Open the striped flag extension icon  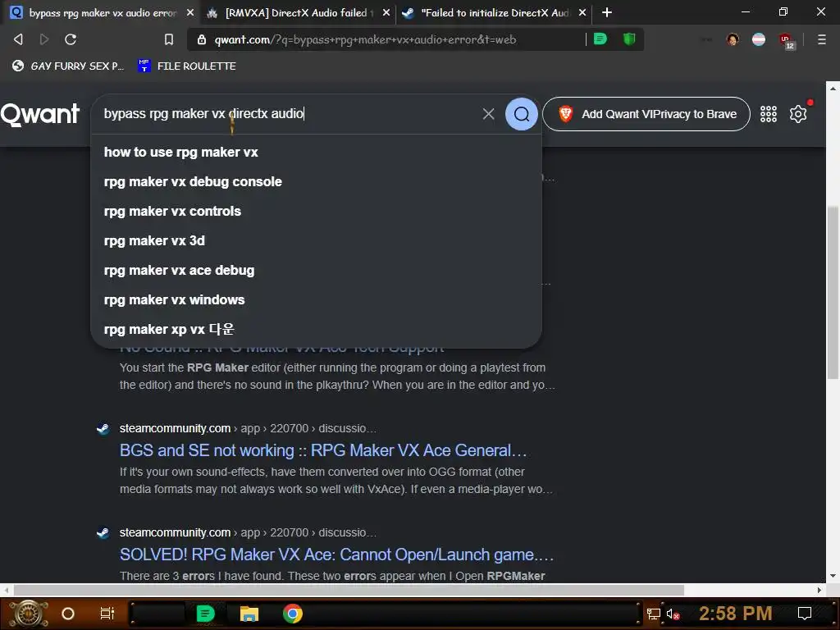point(759,39)
